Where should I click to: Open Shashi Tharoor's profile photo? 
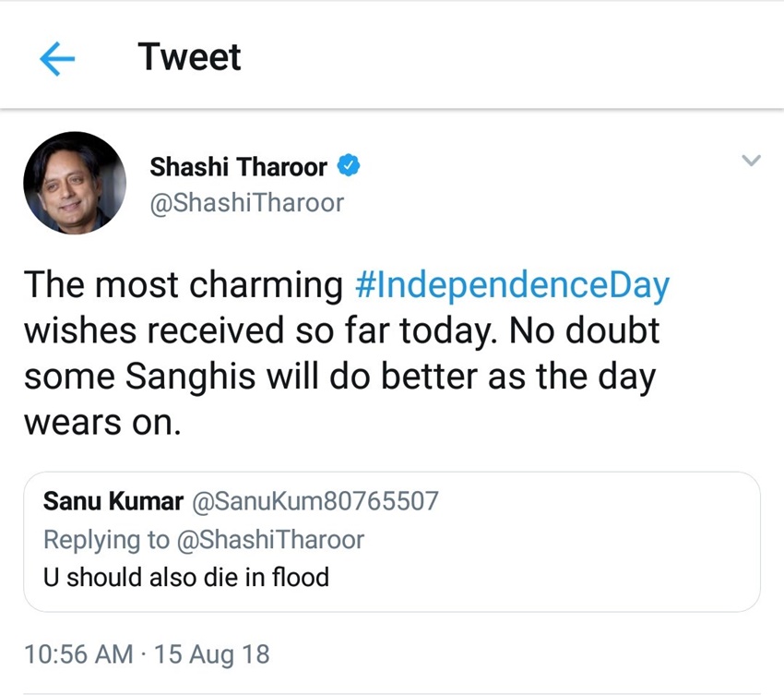click(x=74, y=182)
